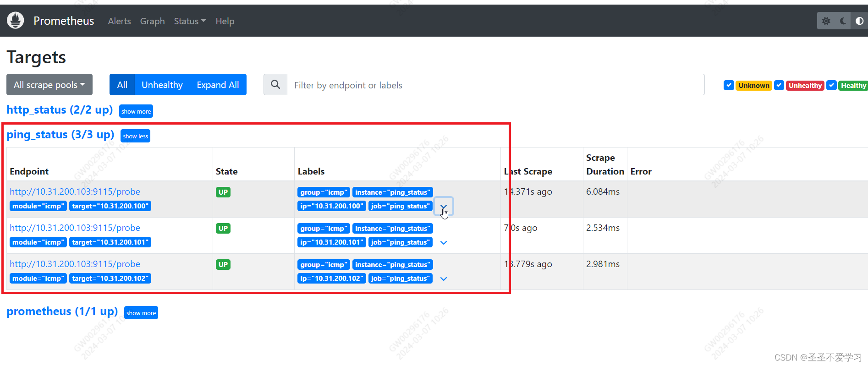Open the All scrape pools dropdown
This screenshot has width=868, height=366.
tap(49, 85)
